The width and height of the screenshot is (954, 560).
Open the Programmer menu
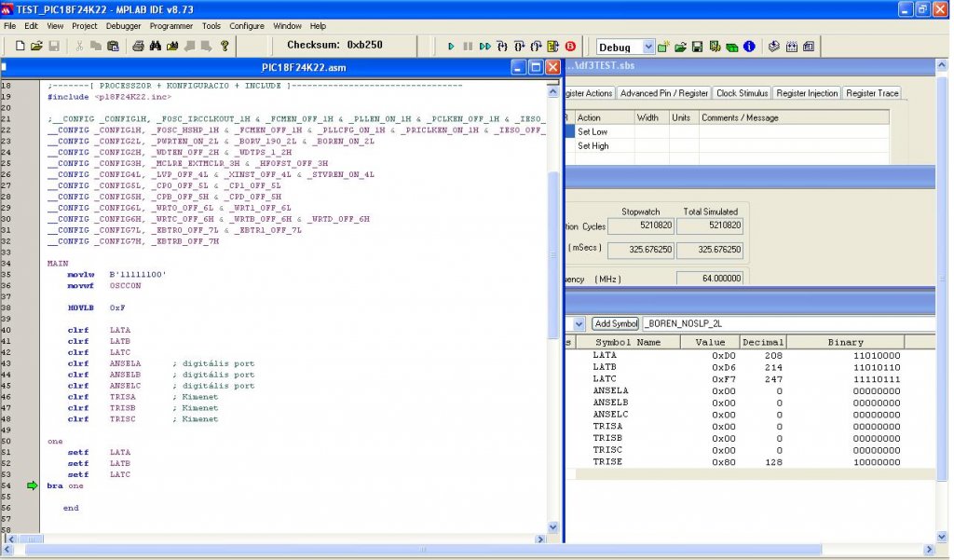pos(171,26)
